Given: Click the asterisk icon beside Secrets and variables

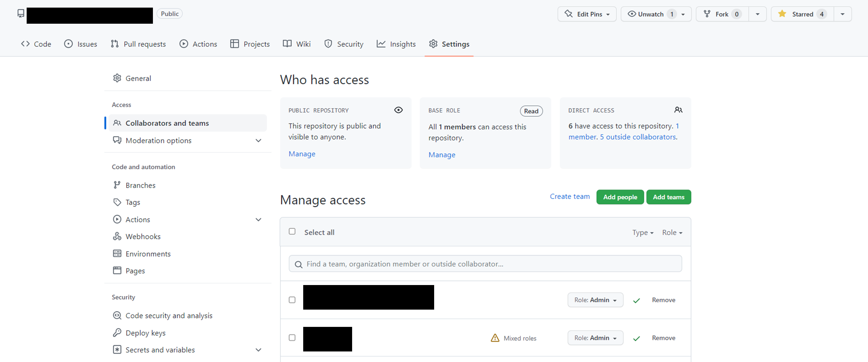Looking at the screenshot, I should pos(117,349).
